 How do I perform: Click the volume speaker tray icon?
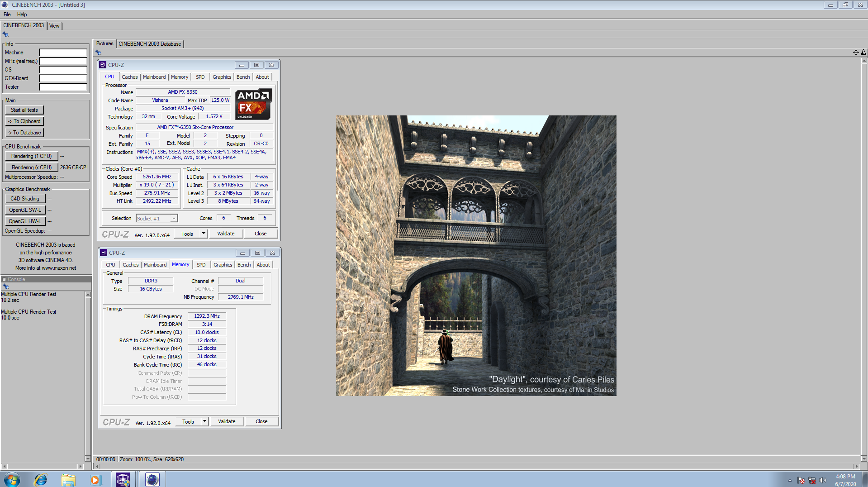click(x=823, y=480)
